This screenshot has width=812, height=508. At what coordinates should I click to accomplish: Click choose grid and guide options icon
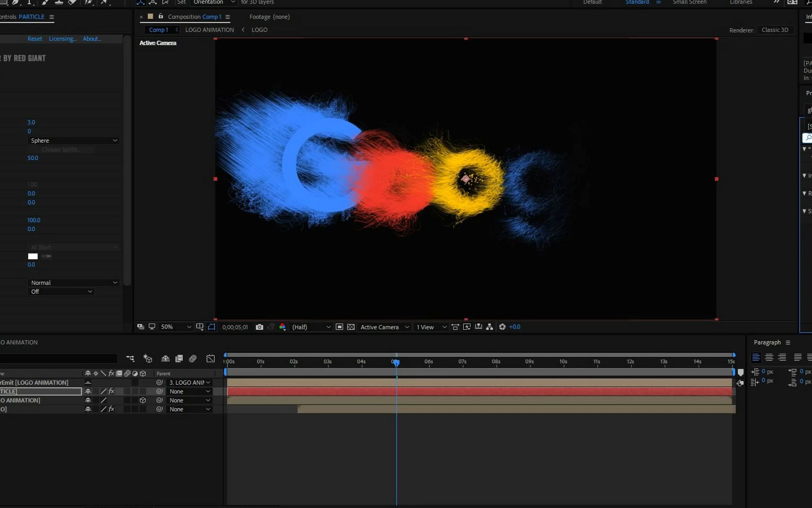click(199, 327)
